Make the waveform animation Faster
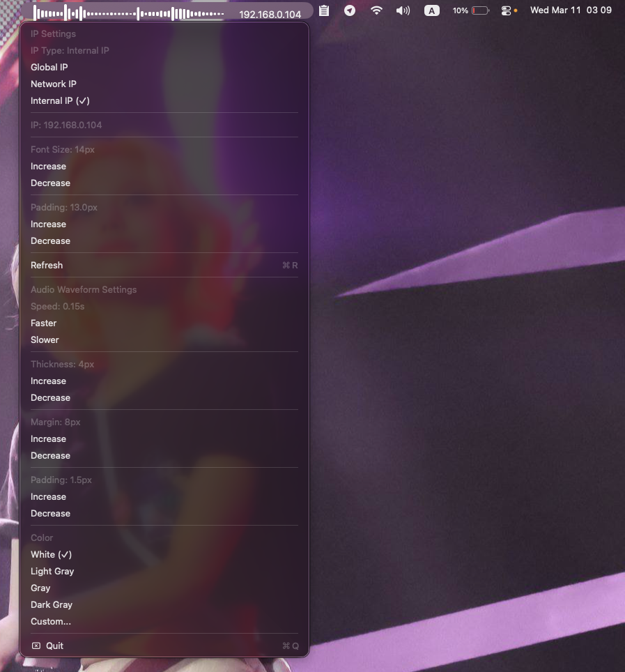Image resolution: width=625 pixels, height=672 pixels. point(43,323)
